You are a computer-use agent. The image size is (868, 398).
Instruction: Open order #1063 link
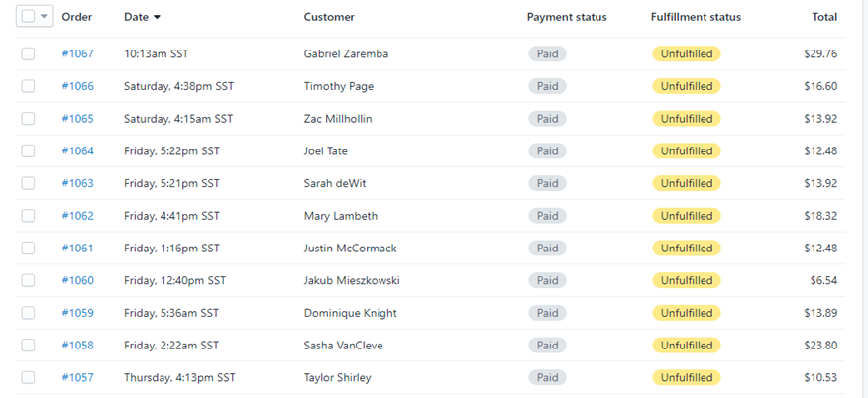pyautogui.click(x=77, y=183)
